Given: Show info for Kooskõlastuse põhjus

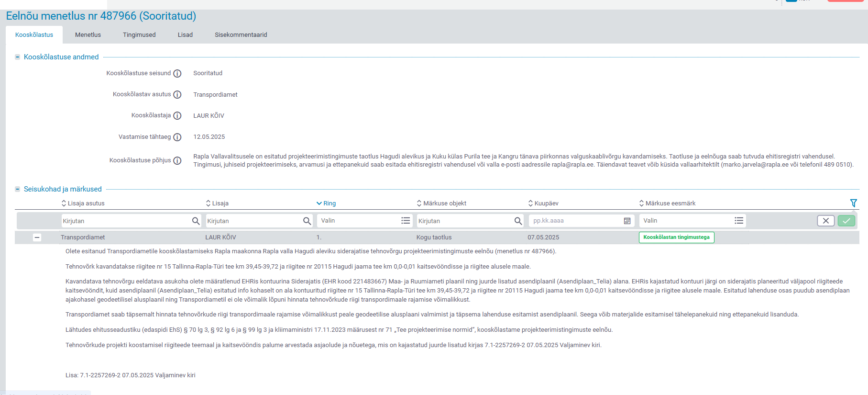Looking at the screenshot, I should (x=177, y=161).
